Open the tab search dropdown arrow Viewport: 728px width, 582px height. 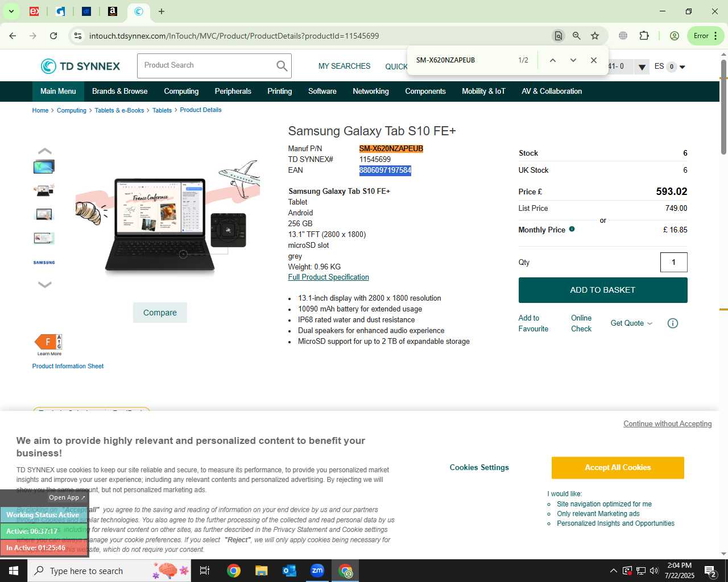point(11,11)
